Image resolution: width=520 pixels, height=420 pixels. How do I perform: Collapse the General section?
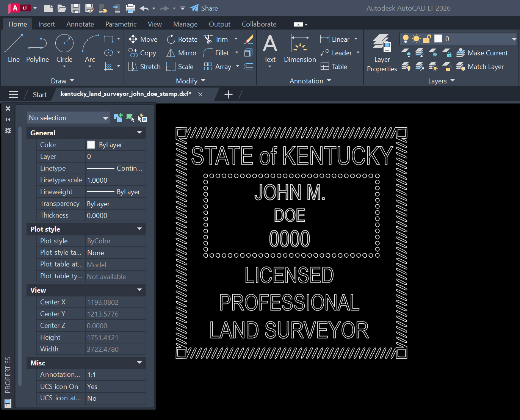139,133
